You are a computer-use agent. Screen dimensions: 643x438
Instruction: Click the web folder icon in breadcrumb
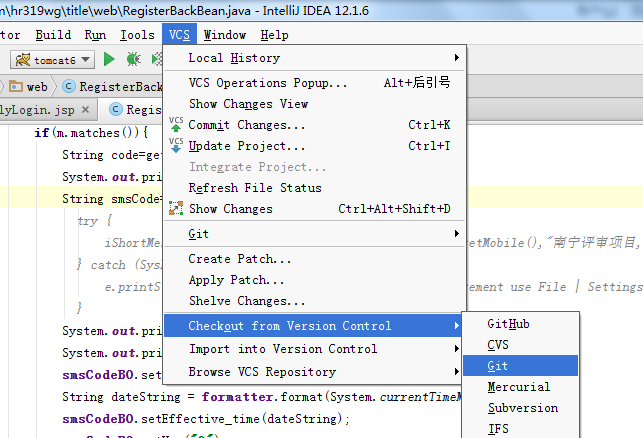[16, 87]
